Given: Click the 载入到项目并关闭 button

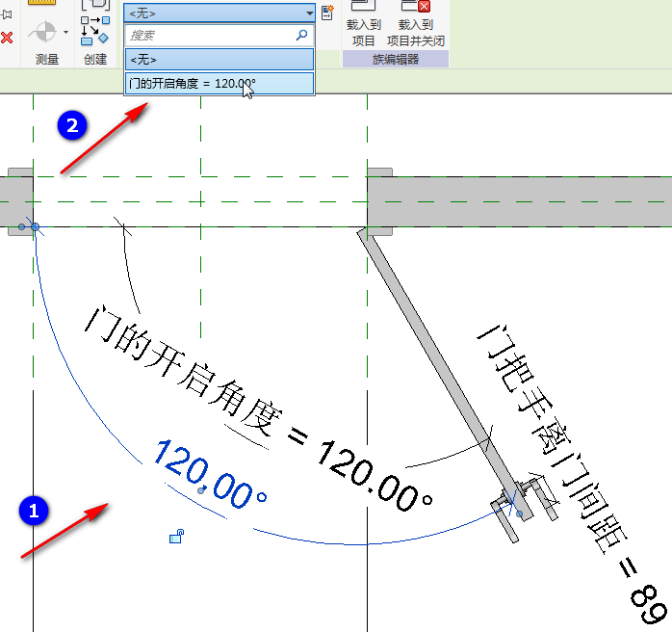Looking at the screenshot, I should (x=416, y=23).
